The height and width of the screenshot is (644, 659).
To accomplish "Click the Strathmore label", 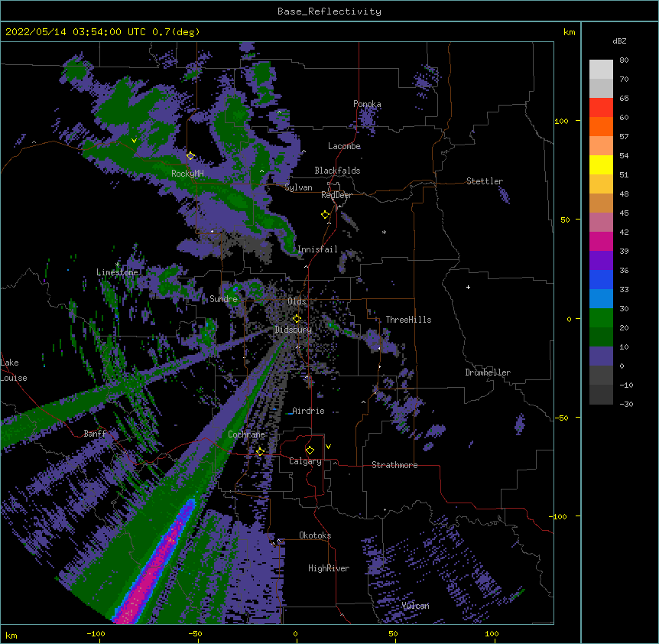I will [x=394, y=465].
